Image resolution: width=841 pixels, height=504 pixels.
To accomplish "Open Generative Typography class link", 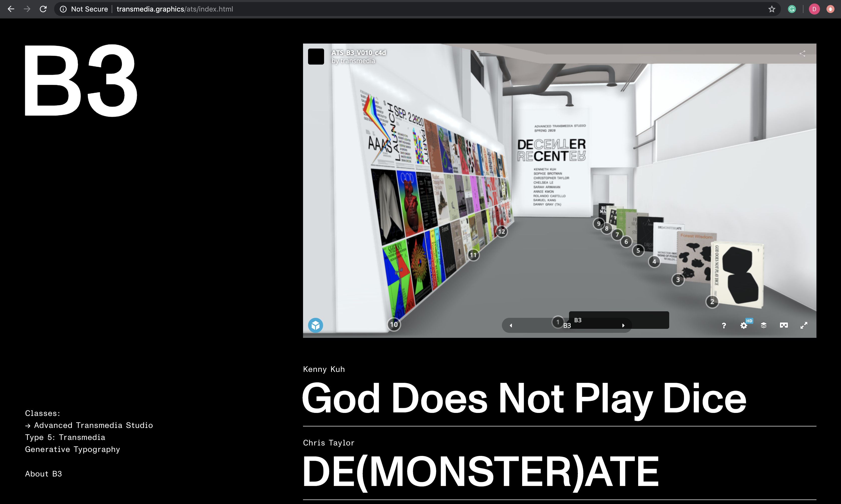I will (x=72, y=449).
